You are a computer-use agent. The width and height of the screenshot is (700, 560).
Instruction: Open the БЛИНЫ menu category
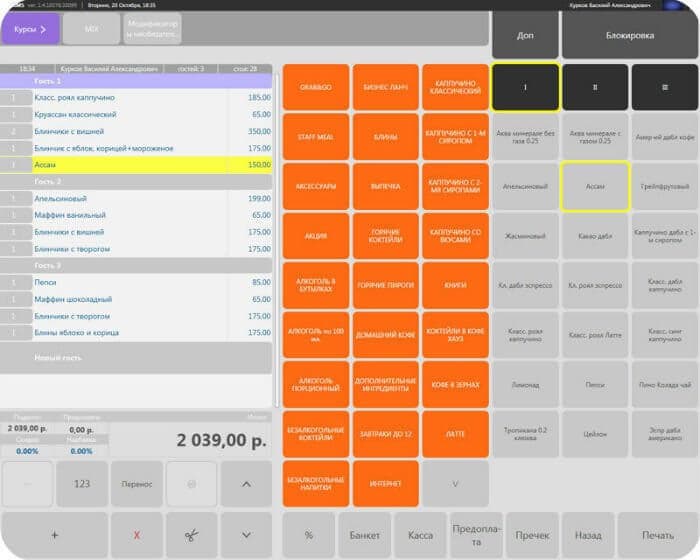[386, 137]
